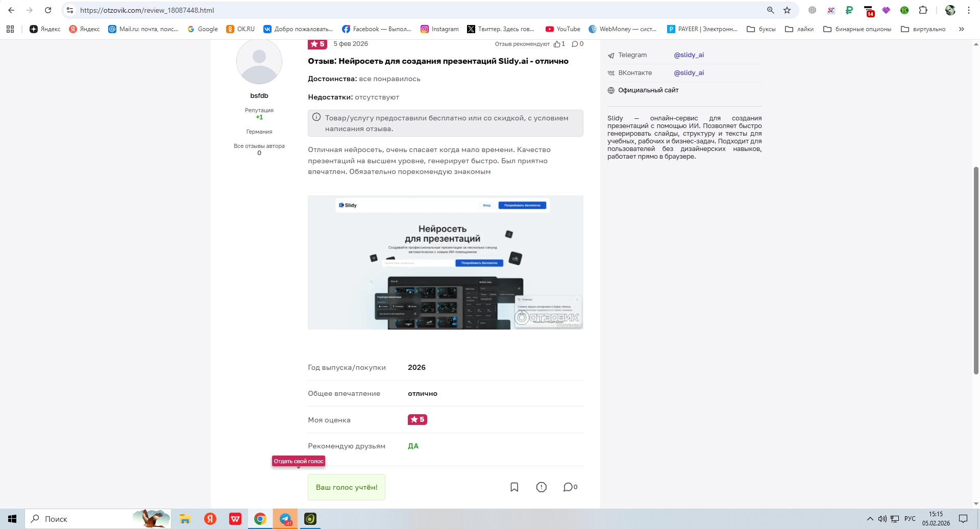The width and height of the screenshot is (980, 529).
Task: Click the thumbs-up icon near review date
Action: point(557,44)
